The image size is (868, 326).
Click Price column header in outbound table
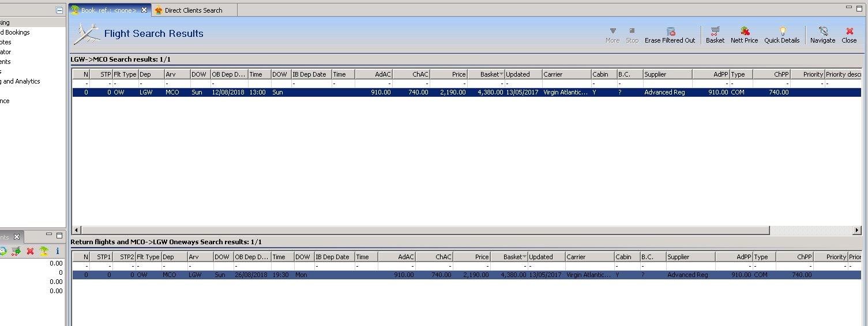(x=449, y=74)
